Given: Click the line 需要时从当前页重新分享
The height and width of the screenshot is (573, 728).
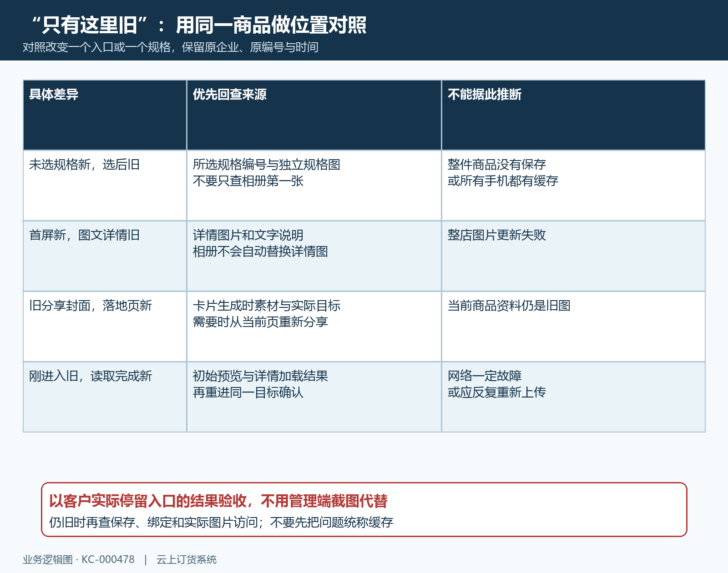Looking at the screenshot, I should (260, 322).
